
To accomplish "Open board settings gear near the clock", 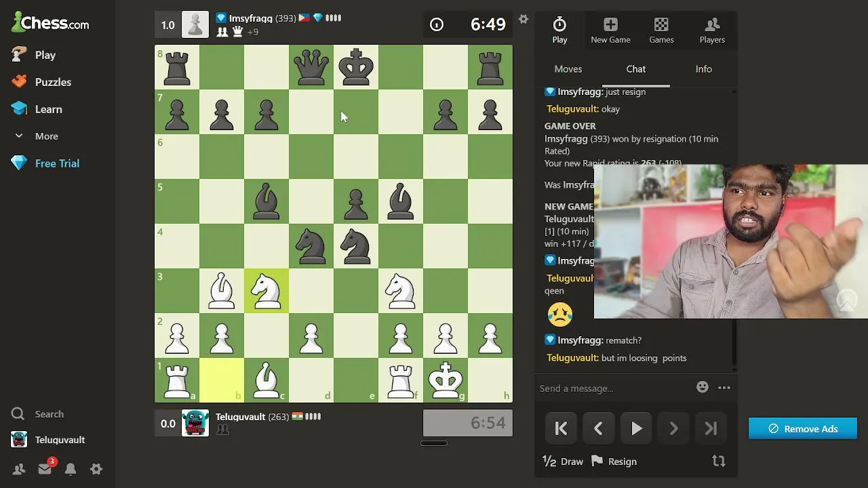I will tap(524, 19).
